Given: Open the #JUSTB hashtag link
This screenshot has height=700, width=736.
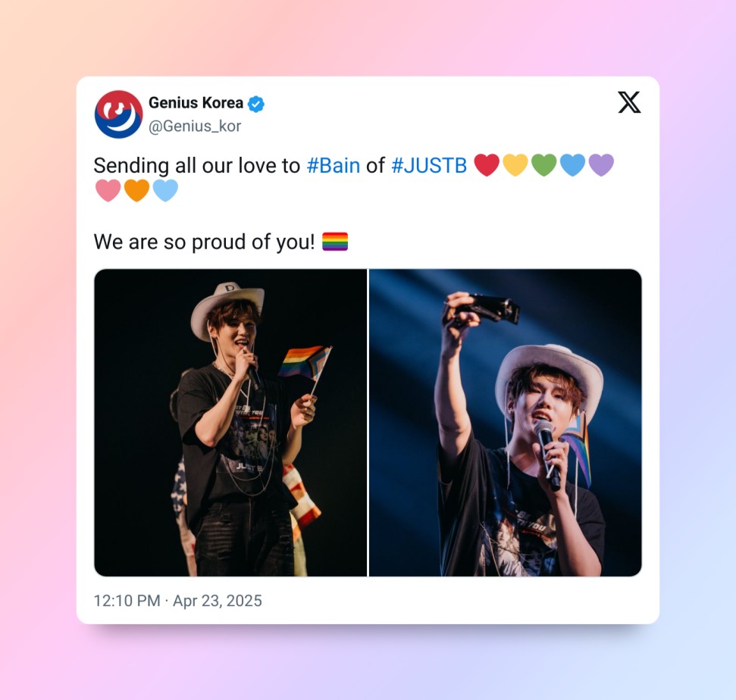Looking at the screenshot, I should pos(429,166).
